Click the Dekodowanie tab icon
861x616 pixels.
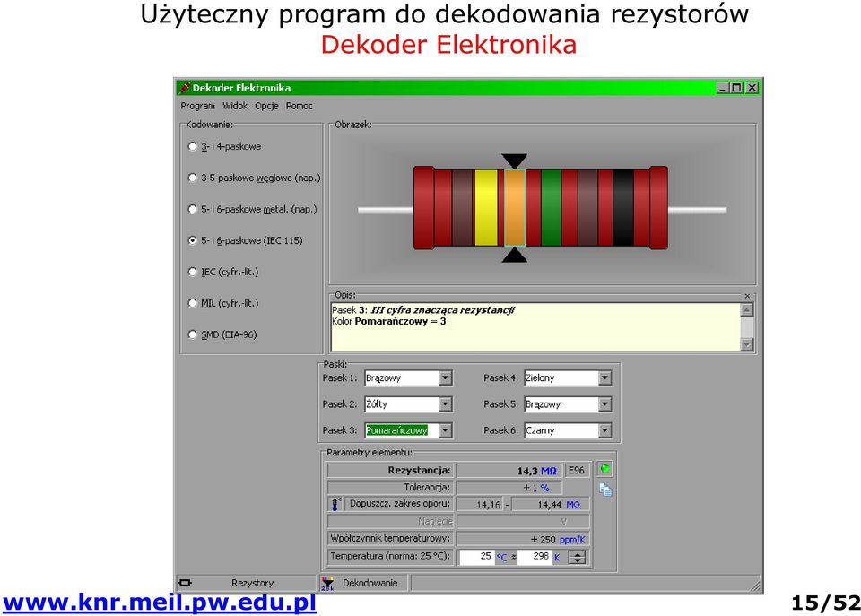point(327,584)
